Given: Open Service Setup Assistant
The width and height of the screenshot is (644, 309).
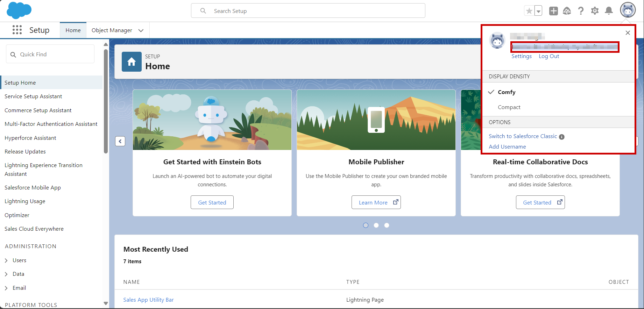Looking at the screenshot, I should (33, 96).
